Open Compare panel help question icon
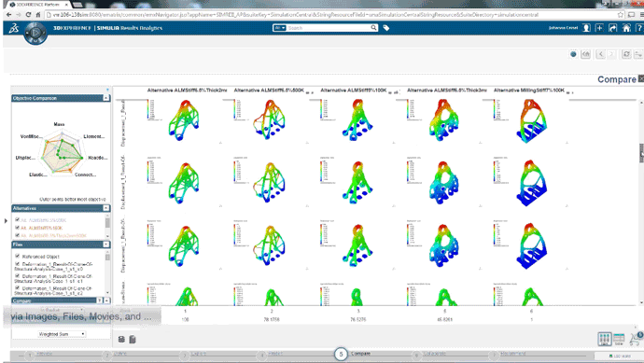This screenshot has width=644, height=363. [100, 300]
